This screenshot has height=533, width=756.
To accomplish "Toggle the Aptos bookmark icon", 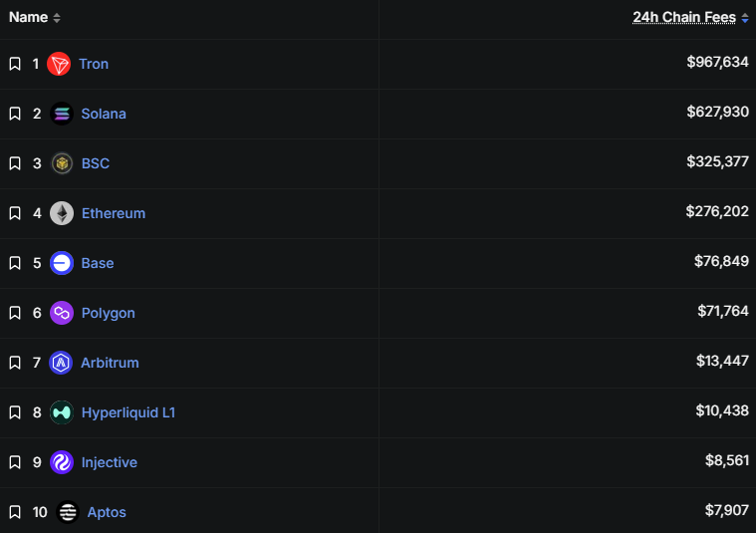I will [15, 512].
